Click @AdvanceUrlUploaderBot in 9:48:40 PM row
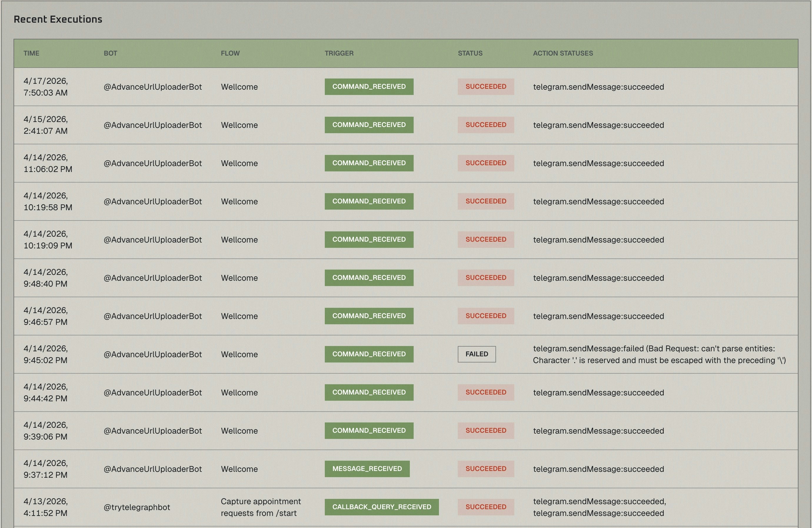This screenshot has height=528, width=812. (152, 278)
